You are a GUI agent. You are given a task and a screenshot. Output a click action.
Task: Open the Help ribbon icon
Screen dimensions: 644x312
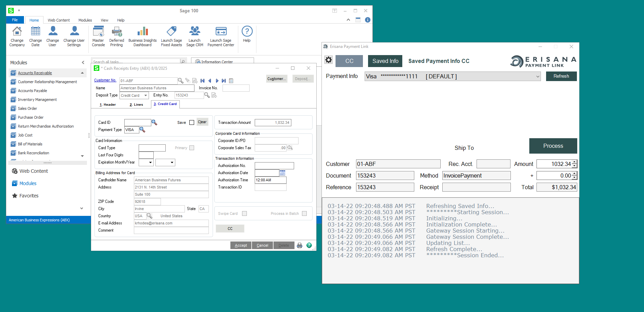point(247,34)
